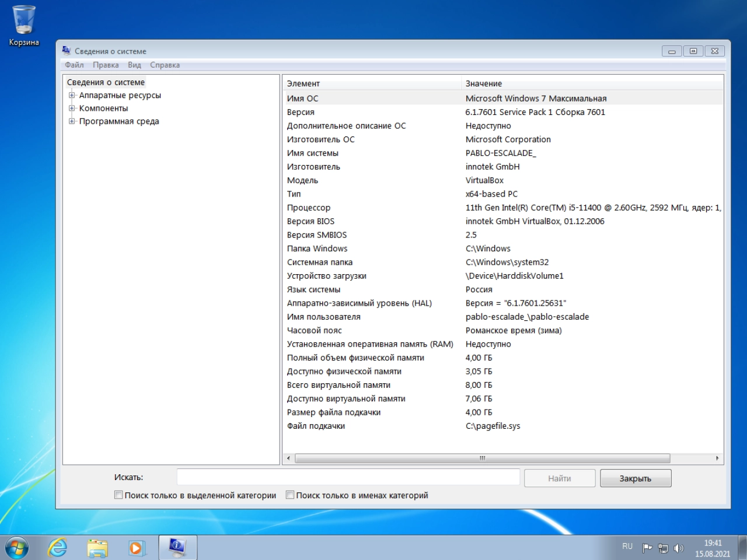The height and width of the screenshot is (560, 747).
Task: Click the C:\pagefile.sys value
Action: 493,426
